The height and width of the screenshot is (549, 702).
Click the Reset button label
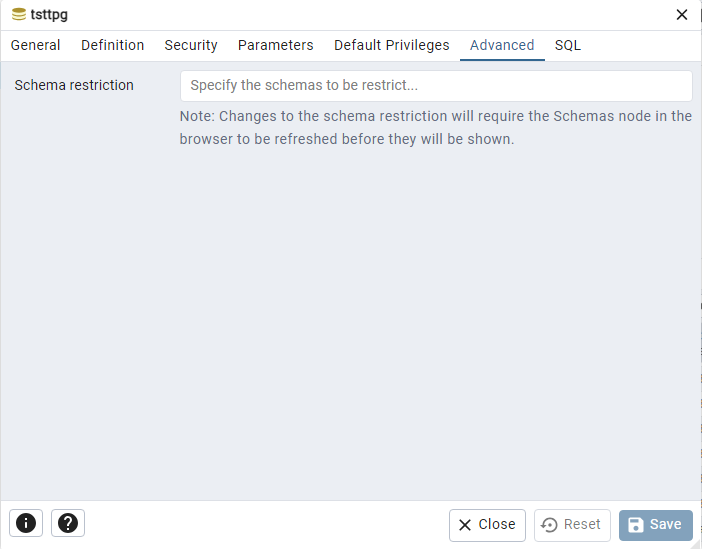(x=582, y=524)
